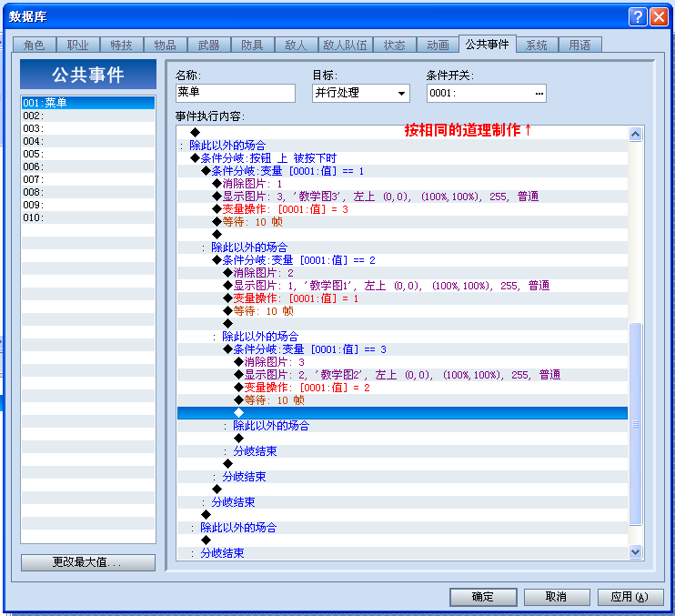Screen dimensions: 675x616
Task: Select the 防具 tab
Action: click(x=252, y=45)
